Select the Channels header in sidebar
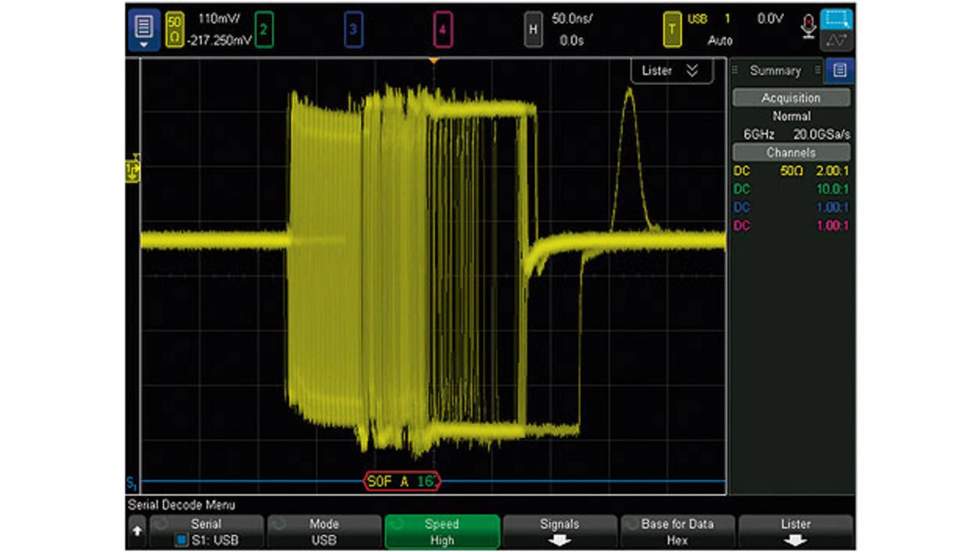Image resolution: width=980 pixels, height=552 pixels. (x=791, y=152)
